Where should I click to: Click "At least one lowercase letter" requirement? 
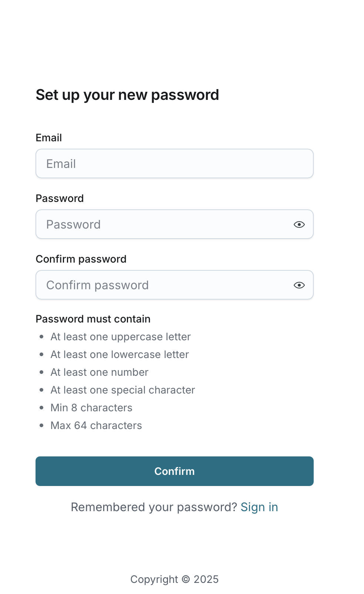(x=119, y=355)
